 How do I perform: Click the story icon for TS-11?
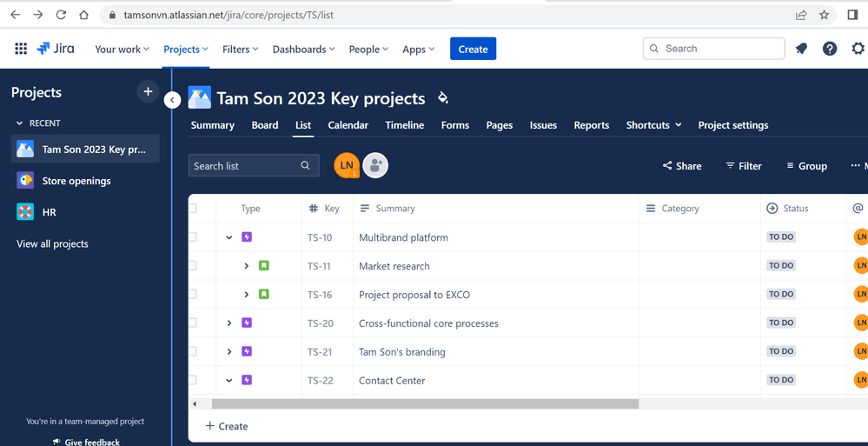click(264, 266)
